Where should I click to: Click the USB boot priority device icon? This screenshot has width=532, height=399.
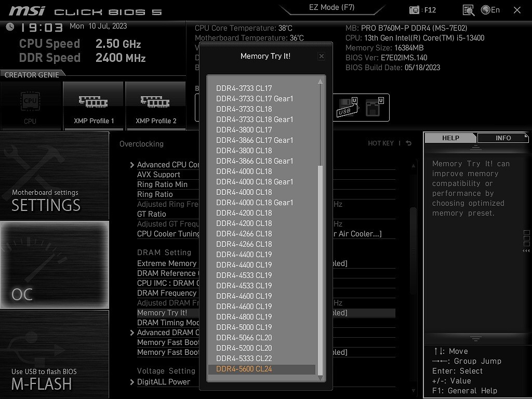tap(347, 107)
